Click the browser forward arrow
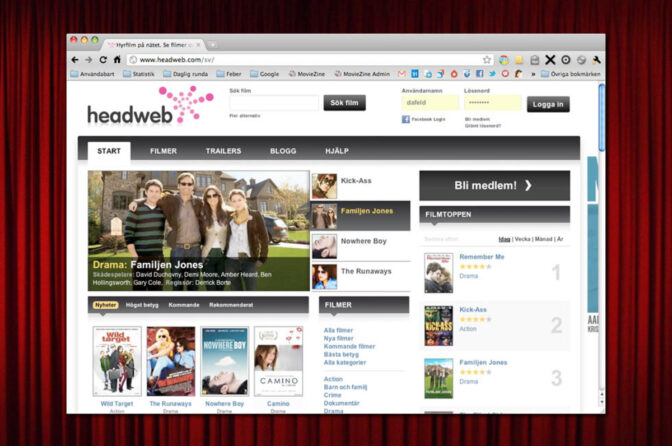Screen dimensions: 672x446 point(89,60)
